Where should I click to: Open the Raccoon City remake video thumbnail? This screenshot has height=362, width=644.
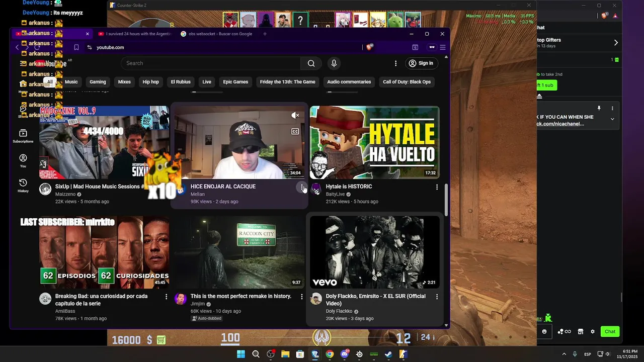tap(239, 252)
